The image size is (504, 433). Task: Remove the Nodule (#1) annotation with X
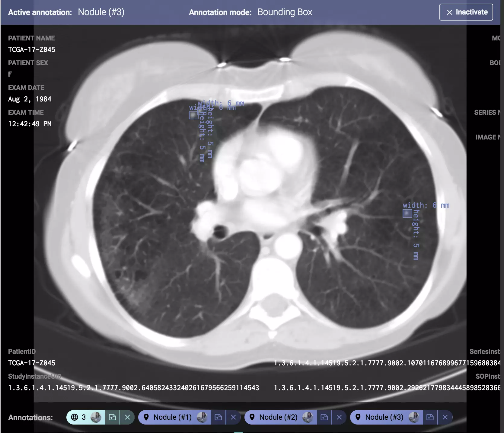[233, 417]
